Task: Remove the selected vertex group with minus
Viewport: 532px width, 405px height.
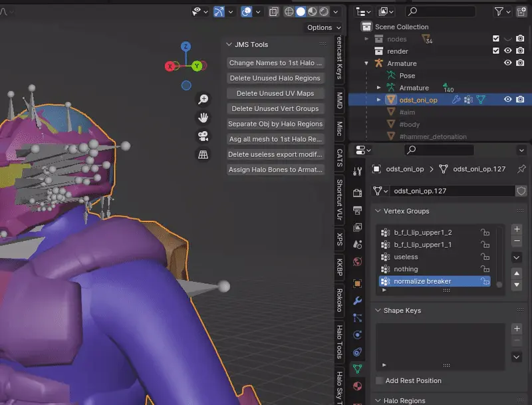Action: point(517,241)
